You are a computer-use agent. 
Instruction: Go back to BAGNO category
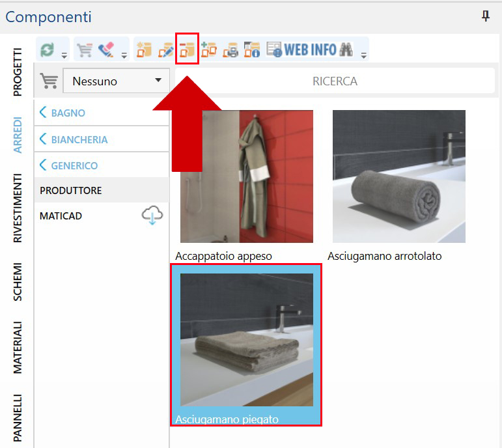click(102, 113)
